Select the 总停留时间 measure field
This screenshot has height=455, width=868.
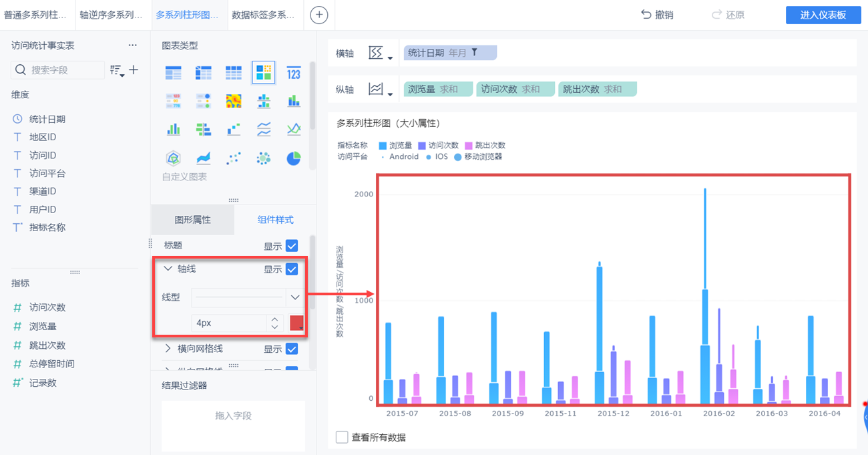52,364
